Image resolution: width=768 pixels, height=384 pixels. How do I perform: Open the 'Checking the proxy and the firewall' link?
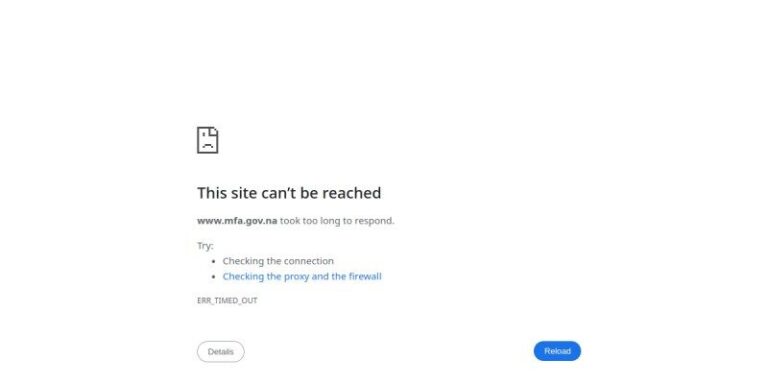coord(302,276)
